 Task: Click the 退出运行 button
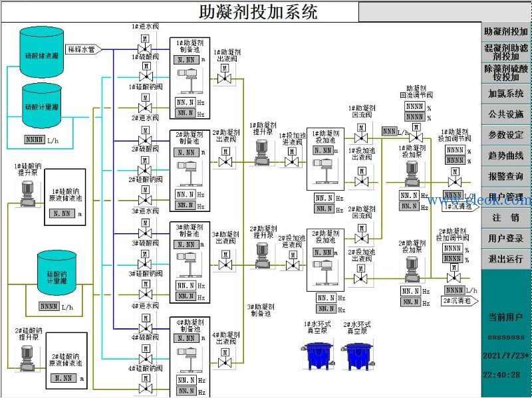tap(505, 259)
